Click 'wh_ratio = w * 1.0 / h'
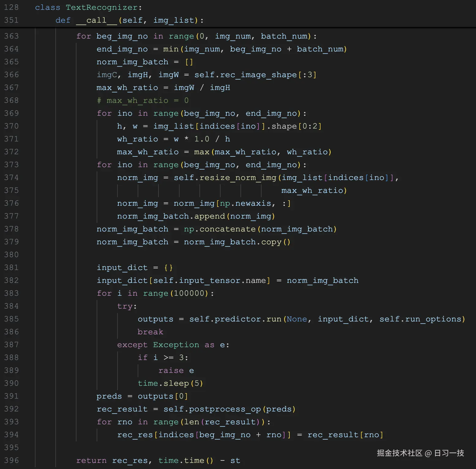 (173, 139)
